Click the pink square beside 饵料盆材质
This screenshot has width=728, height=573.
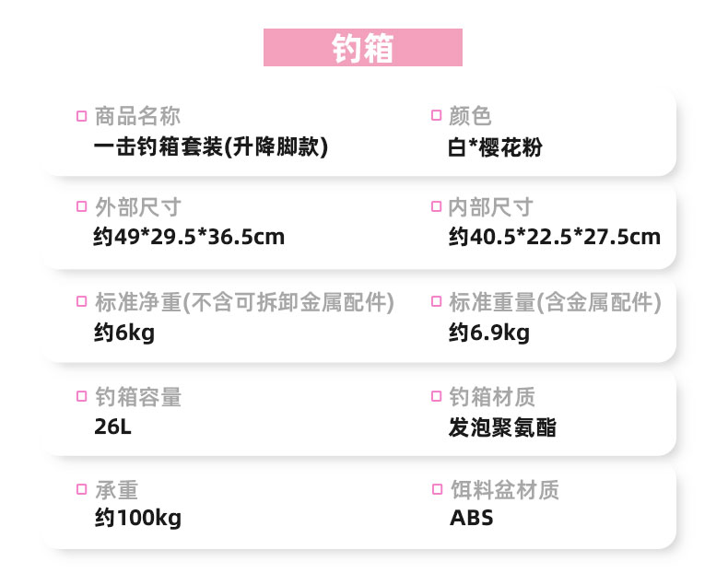pyautogui.click(x=437, y=490)
